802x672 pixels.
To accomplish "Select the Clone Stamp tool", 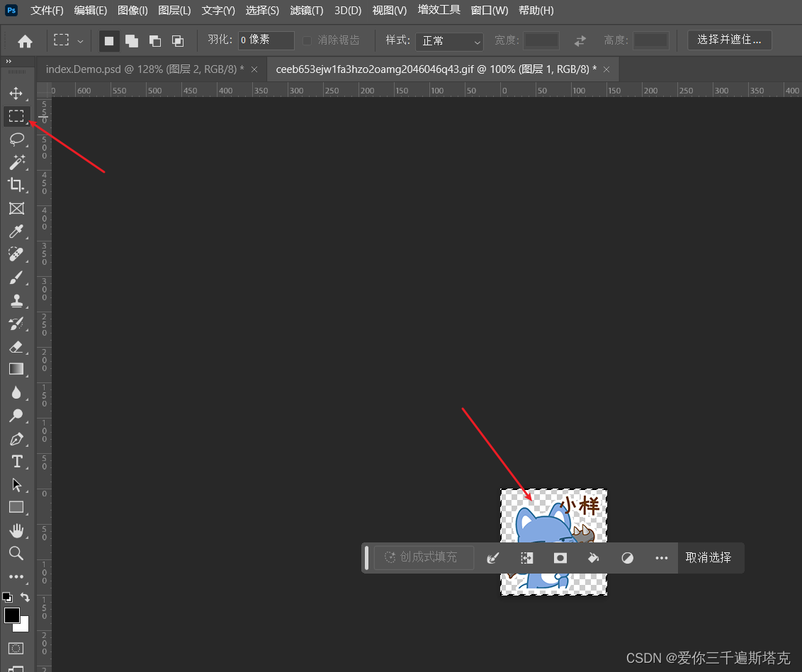I will pyautogui.click(x=16, y=300).
